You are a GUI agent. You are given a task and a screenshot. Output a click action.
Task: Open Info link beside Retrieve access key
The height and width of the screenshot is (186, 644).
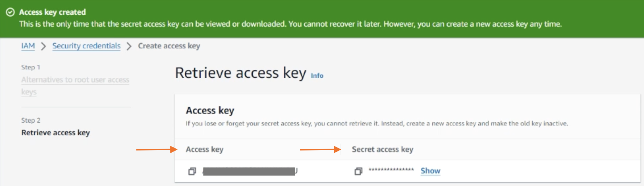tap(317, 76)
